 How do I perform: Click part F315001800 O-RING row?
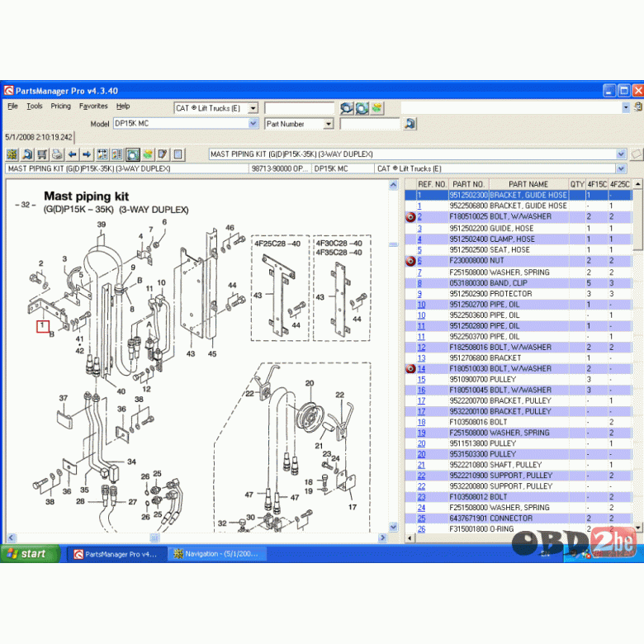(519, 529)
